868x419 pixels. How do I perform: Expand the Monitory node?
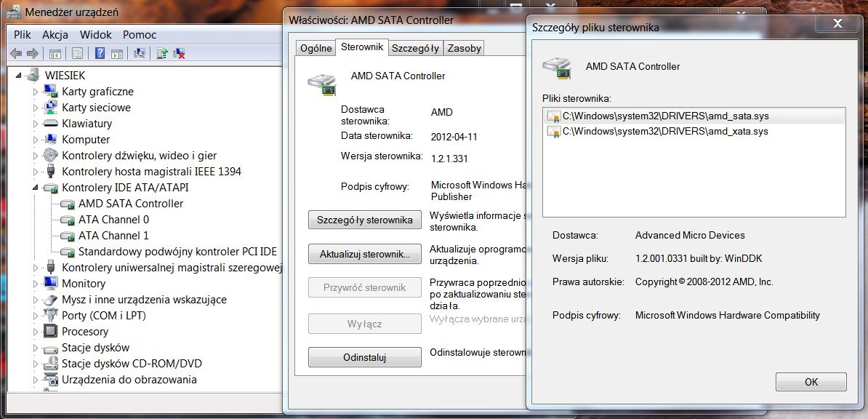(36, 284)
